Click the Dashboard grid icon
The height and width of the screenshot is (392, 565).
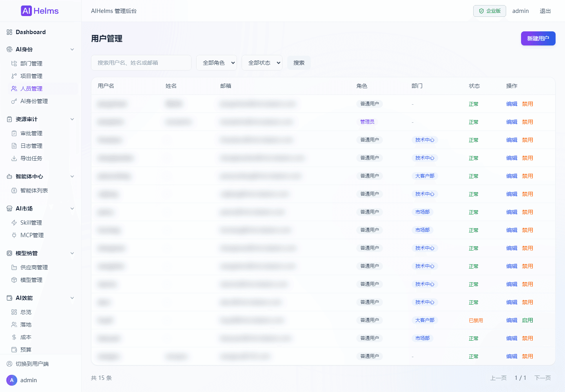point(9,32)
